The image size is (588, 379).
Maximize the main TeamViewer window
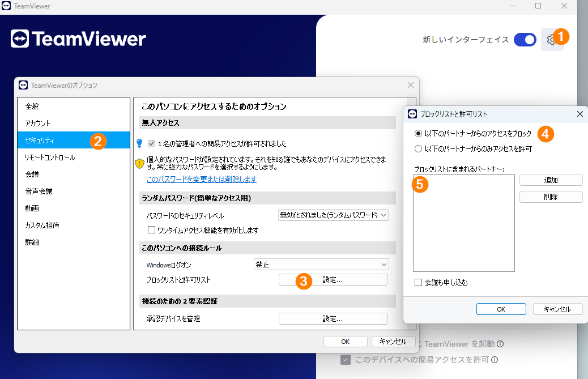tap(538, 6)
